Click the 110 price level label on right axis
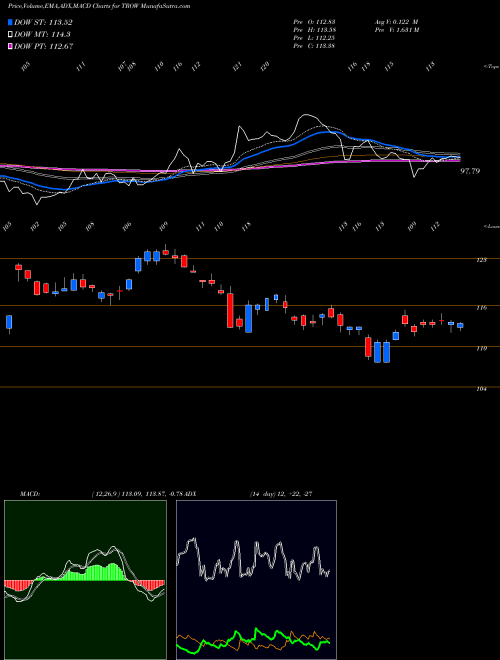 pyautogui.click(x=482, y=349)
